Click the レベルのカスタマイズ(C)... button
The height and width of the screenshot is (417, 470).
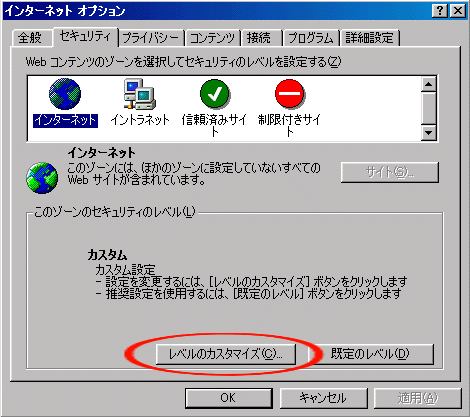[x=226, y=354]
